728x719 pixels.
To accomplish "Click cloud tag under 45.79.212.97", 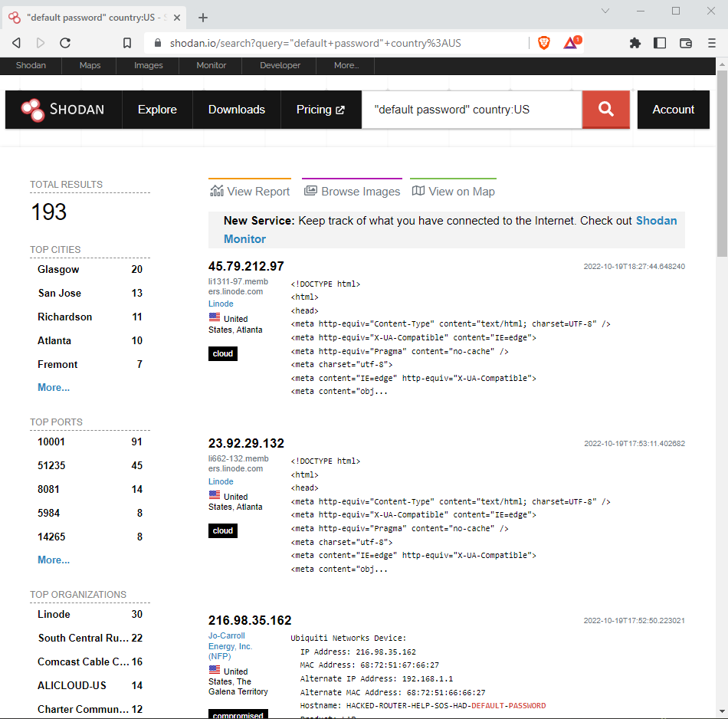I will pyautogui.click(x=223, y=353).
